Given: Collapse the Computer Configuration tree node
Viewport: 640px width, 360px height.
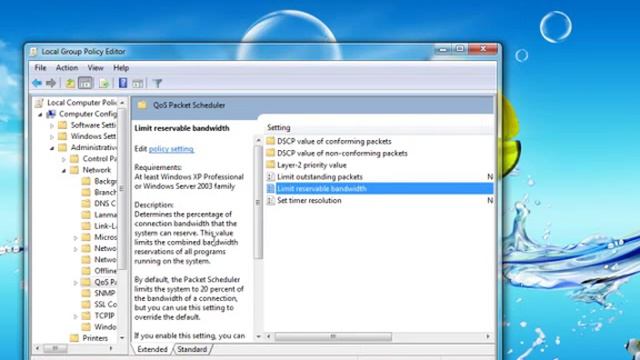Looking at the screenshot, I should pos(40,115).
